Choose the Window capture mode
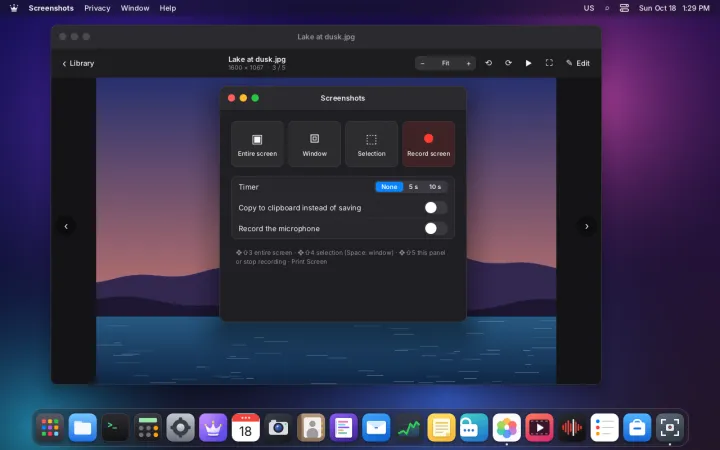 coord(315,144)
